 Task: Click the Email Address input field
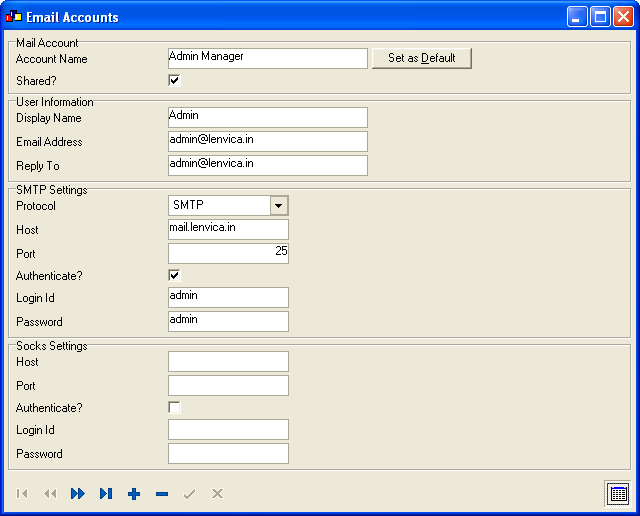(268, 141)
